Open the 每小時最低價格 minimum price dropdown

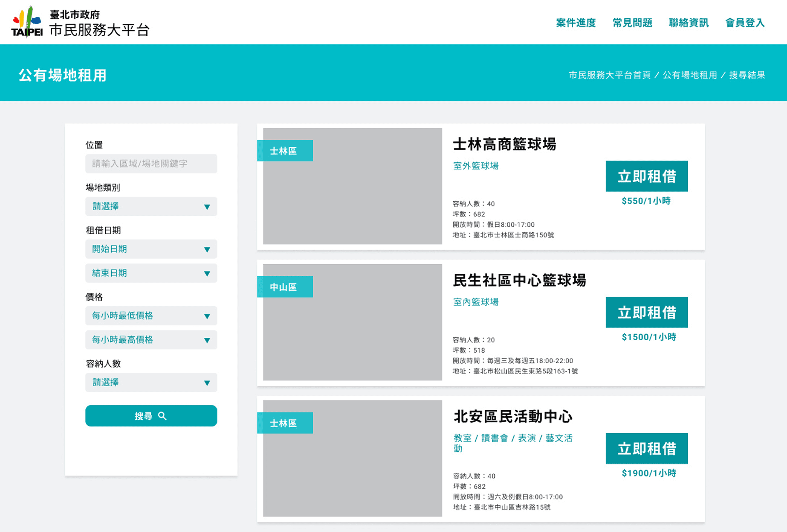[151, 316]
